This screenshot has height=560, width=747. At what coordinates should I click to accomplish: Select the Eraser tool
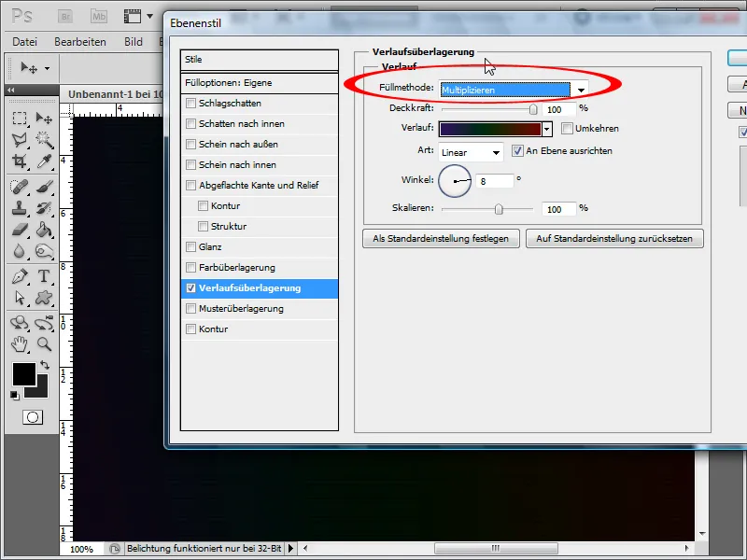(19, 230)
